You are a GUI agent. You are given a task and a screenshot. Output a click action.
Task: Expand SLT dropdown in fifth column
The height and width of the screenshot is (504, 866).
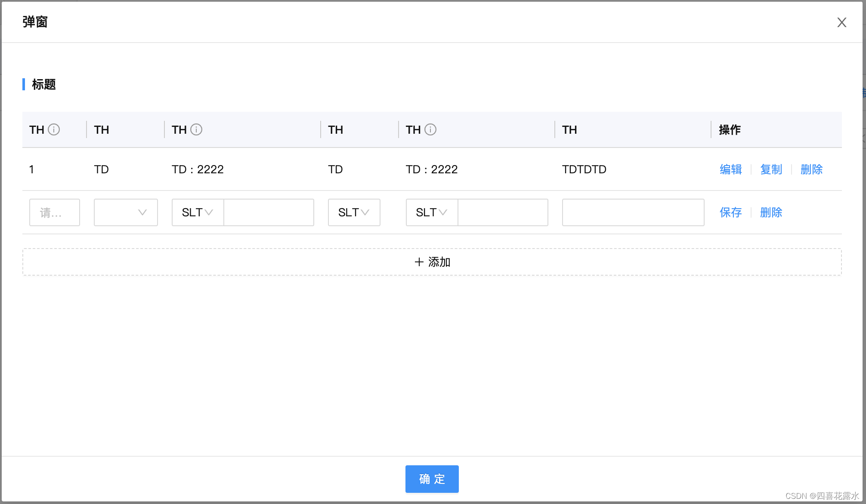(432, 212)
